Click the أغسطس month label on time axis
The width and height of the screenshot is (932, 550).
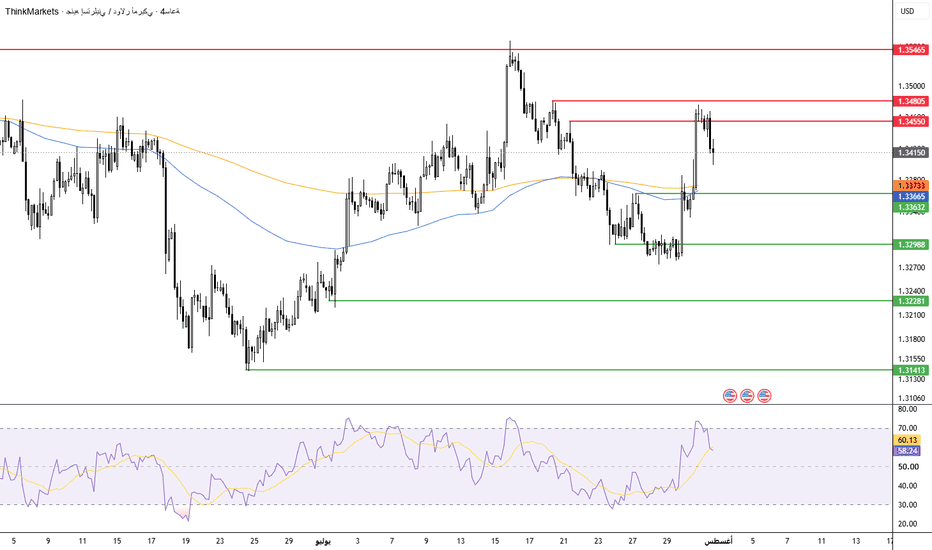719,542
